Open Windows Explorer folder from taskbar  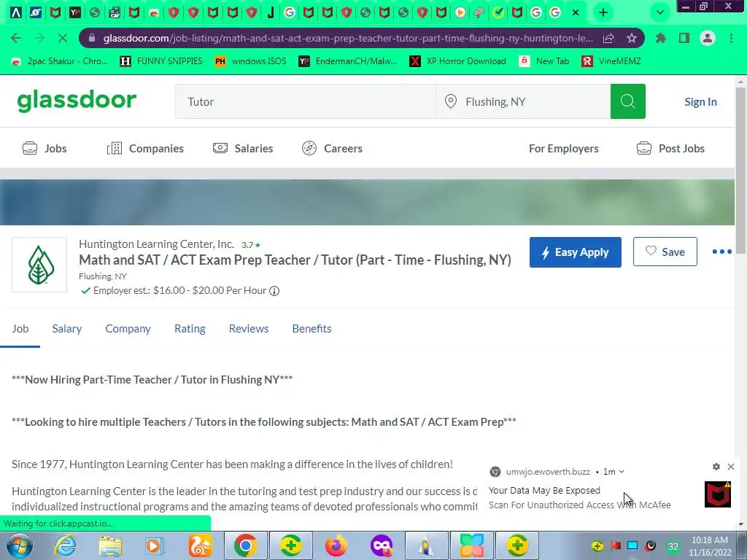(x=110, y=545)
